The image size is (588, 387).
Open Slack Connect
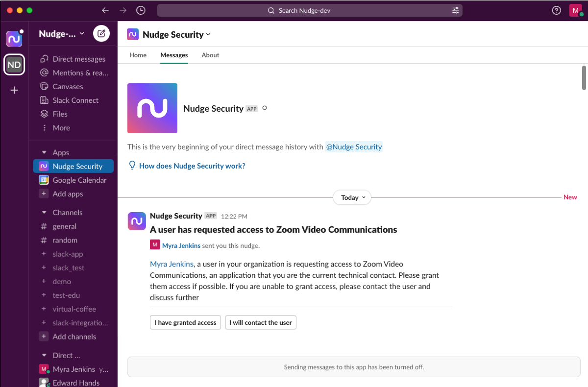(44, 100)
